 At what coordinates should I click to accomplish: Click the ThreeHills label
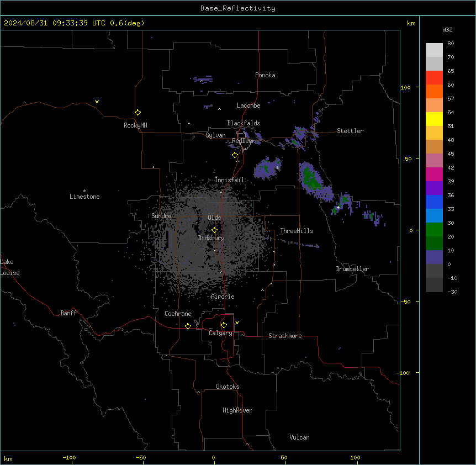point(297,231)
